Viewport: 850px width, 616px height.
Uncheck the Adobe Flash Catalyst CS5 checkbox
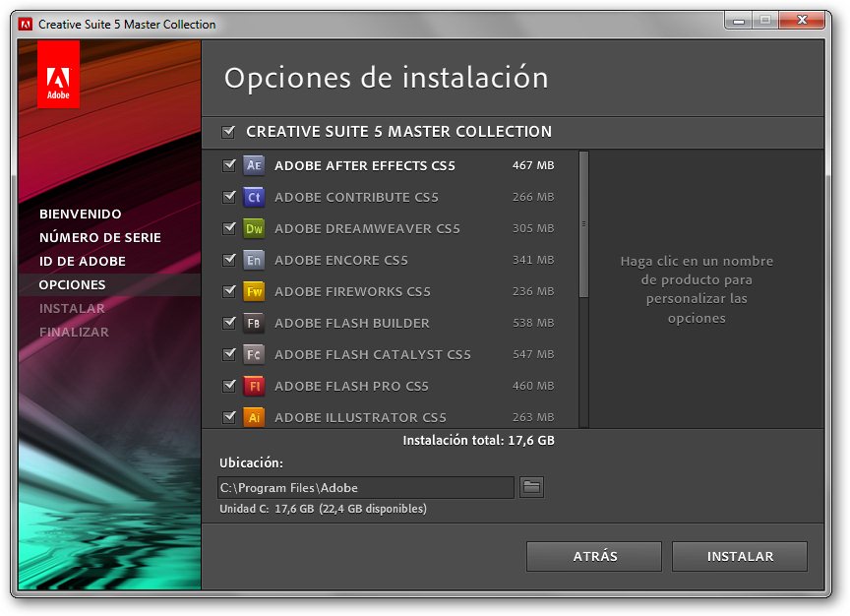pyautogui.click(x=229, y=353)
